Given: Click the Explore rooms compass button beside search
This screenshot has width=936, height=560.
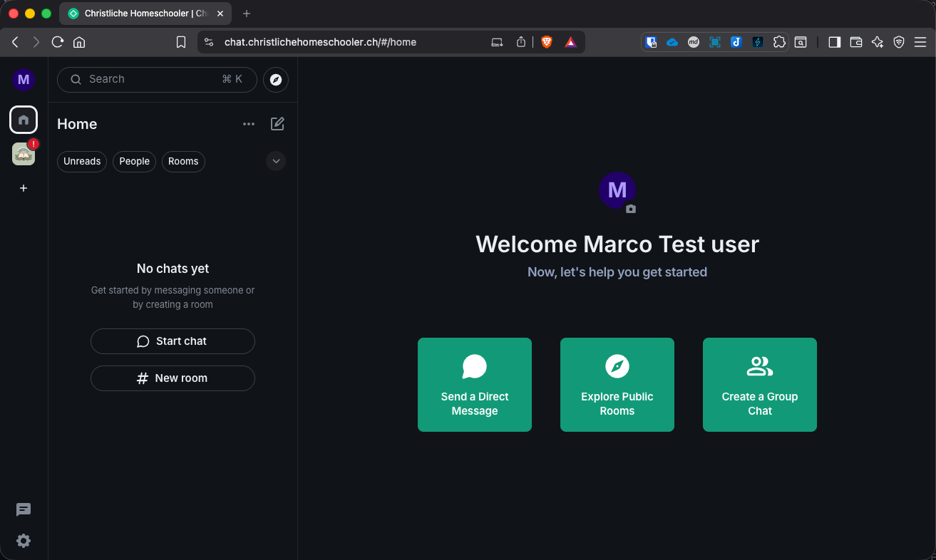Looking at the screenshot, I should click(x=276, y=79).
